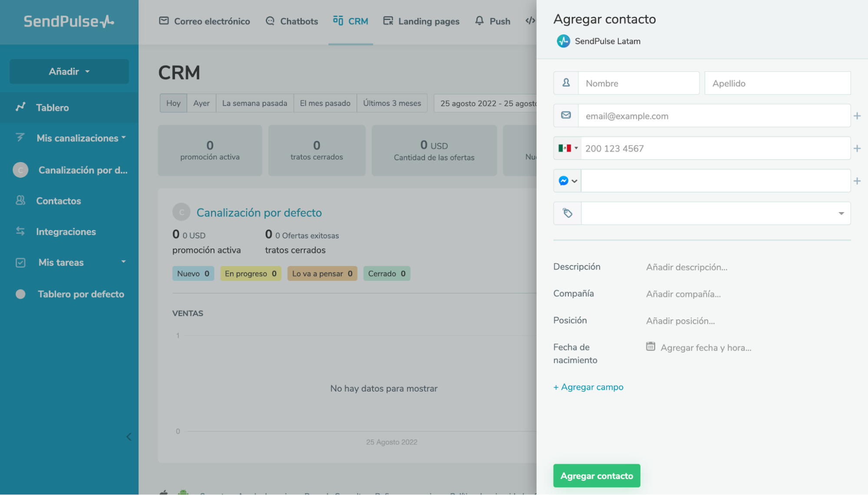Select the Ayer date filter
The height and width of the screenshot is (495, 868).
[201, 103]
